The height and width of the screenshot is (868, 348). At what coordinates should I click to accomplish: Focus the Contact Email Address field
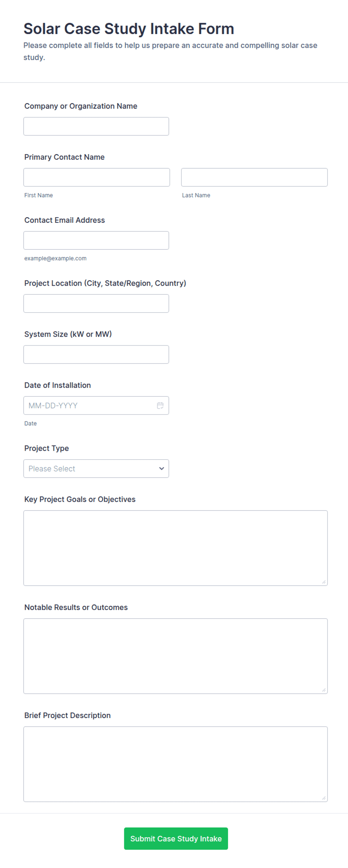96,240
